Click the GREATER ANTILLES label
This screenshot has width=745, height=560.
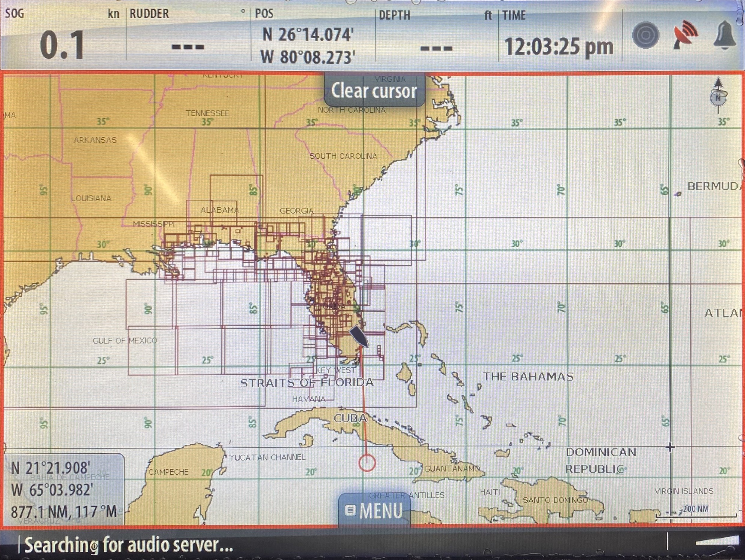pos(407,495)
